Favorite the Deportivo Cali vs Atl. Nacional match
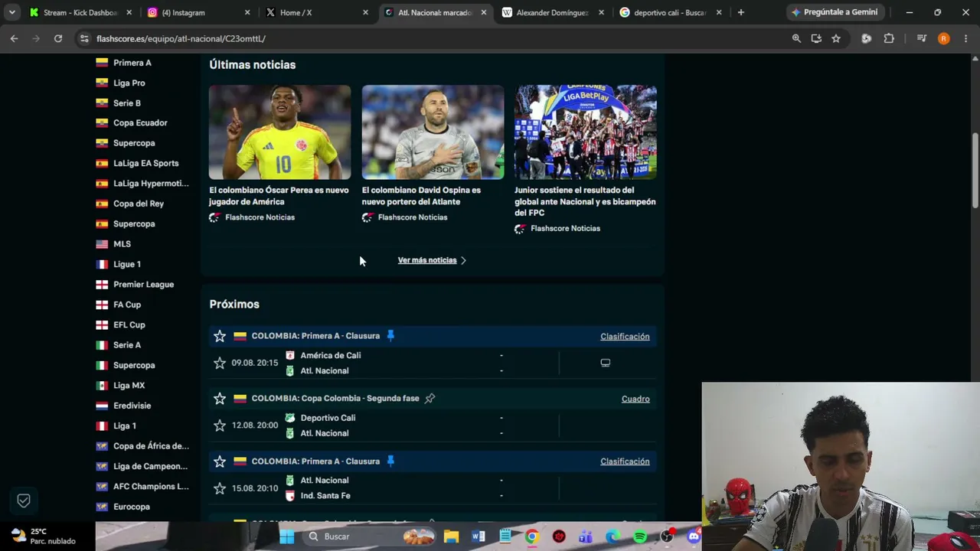The image size is (980, 551). click(220, 425)
